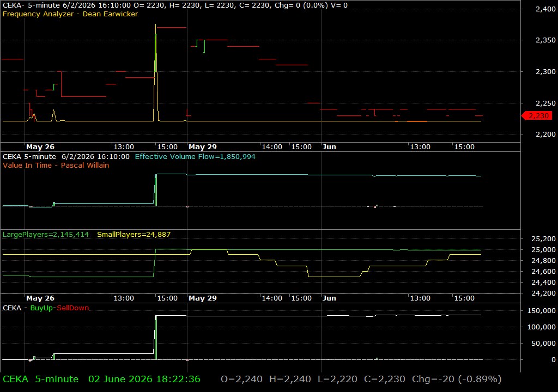Select 'May 29' on the price chart time axis
The image size is (558, 392).
[x=203, y=147]
